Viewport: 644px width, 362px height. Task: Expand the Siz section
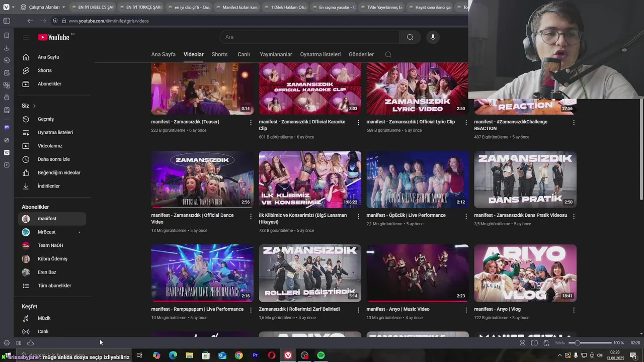click(x=29, y=106)
